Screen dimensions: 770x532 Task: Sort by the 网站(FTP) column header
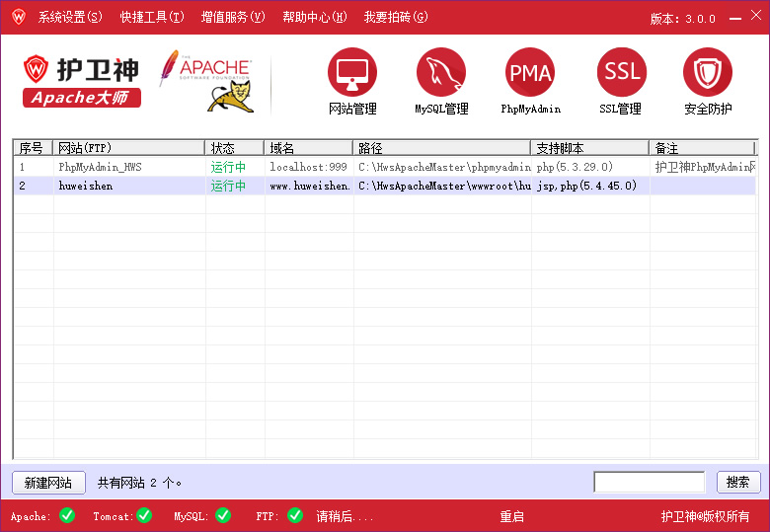128,148
